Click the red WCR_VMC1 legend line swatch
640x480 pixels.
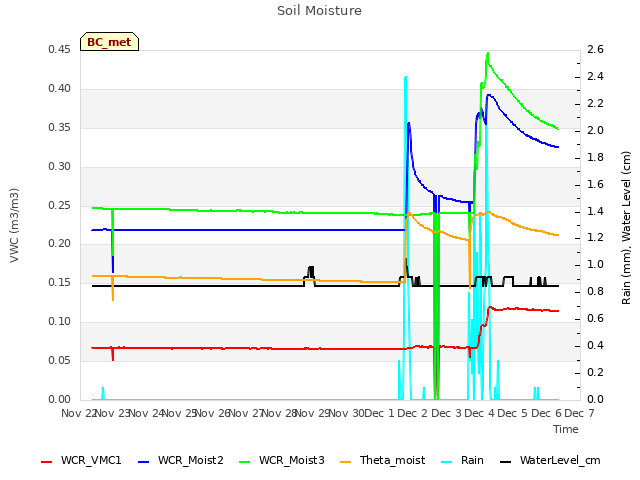point(47,462)
